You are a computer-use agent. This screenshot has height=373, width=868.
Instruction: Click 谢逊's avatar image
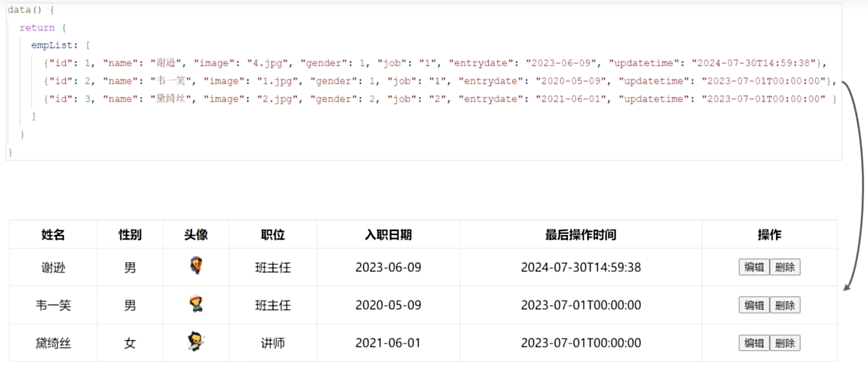(x=195, y=266)
